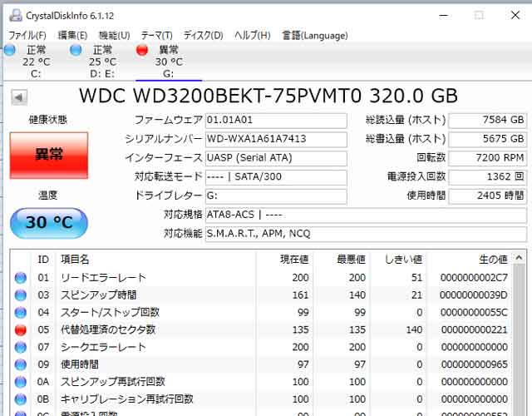Screen dimensions: 532x416
Task: Click the rotation rate value 7200 RPM
Action: pyautogui.click(x=488, y=158)
